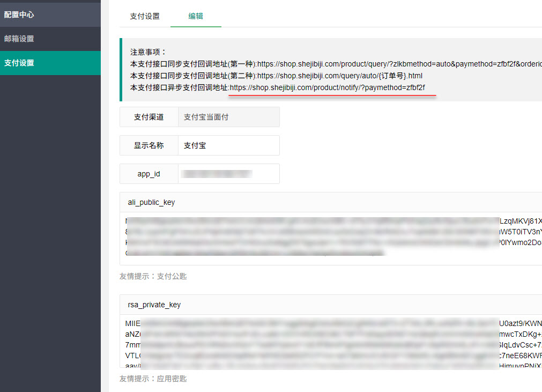This screenshot has height=392, width=542.
Task: Click the 支付渠道 field label
Action: click(149, 117)
